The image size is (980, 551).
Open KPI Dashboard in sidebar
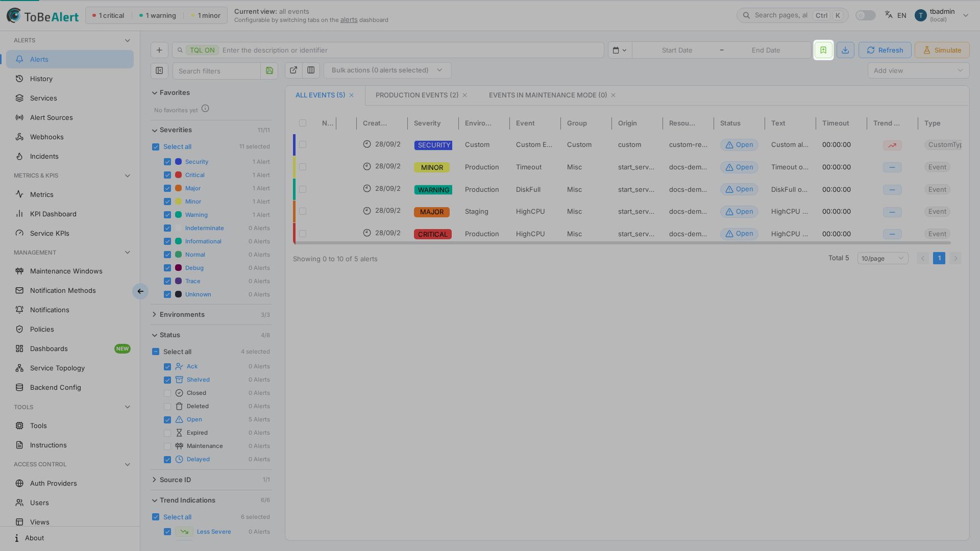pyautogui.click(x=70, y=214)
